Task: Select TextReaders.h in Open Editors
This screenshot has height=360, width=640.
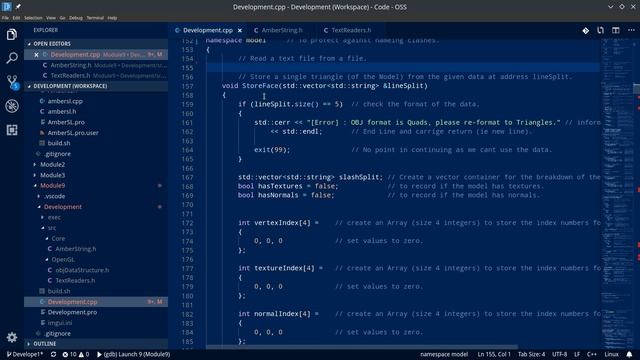Action: click(x=96, y=76)
